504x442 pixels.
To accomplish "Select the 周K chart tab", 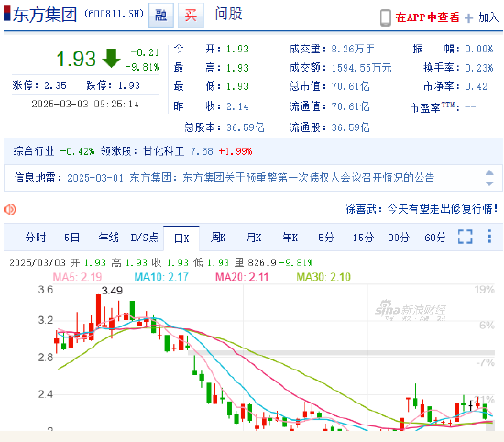I will click(218, 238).
